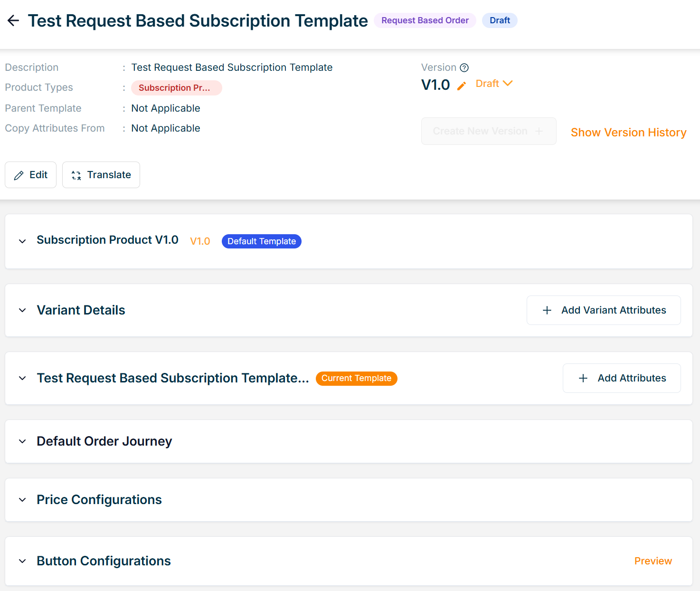Click the Edit button
700x591 pixels.
tap(31, 175)
